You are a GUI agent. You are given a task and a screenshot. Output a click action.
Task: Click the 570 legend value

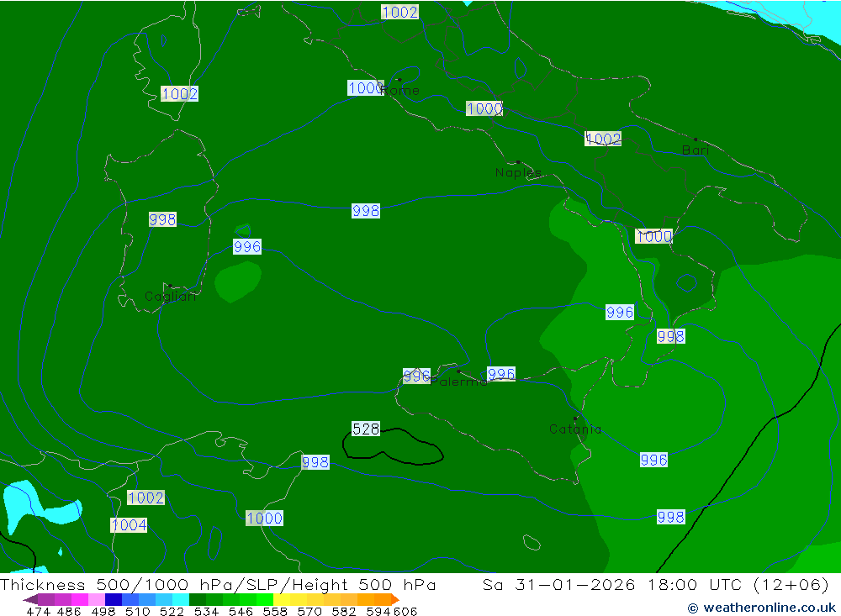(x=309, y=611)
